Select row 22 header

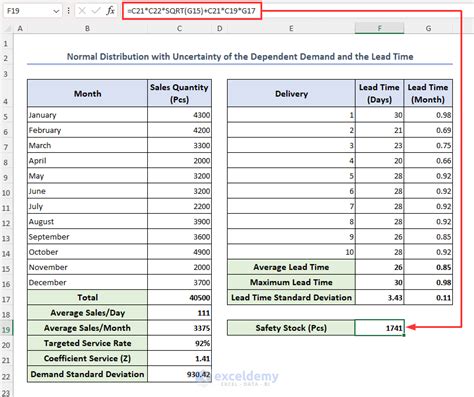click(x=6, y=377)
